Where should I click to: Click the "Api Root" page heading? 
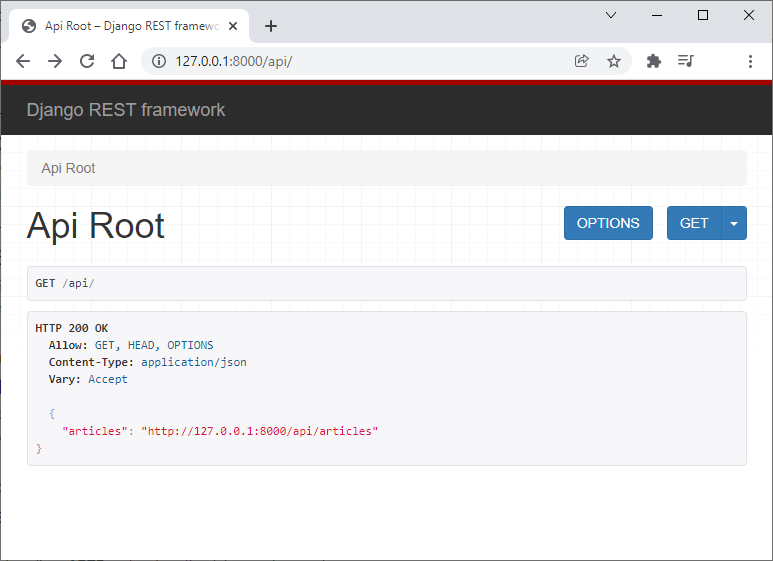coord(96,225)
